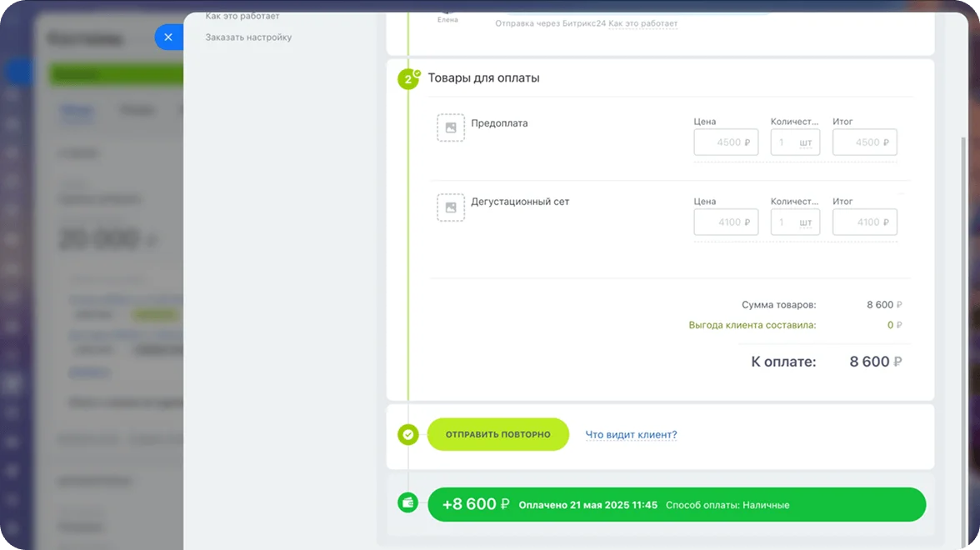Open the шт unit selector for Предоплата
980x550 pixels.
click(806, 142)
